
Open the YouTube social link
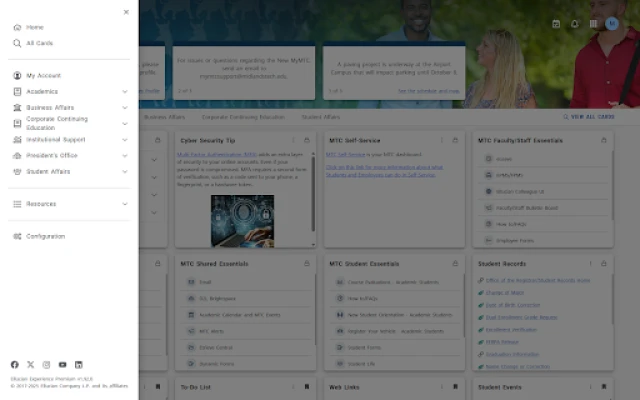(x=62, y=365)
